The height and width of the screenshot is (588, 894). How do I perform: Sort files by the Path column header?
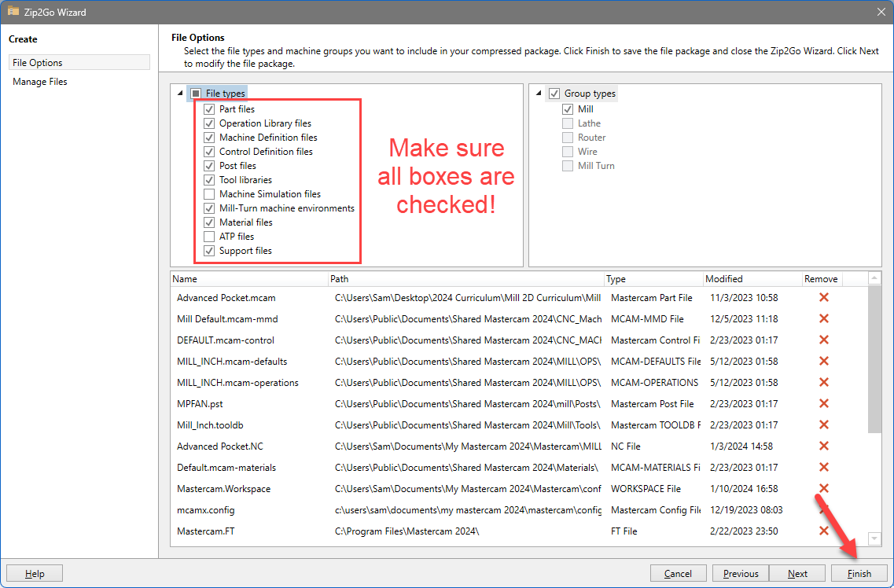[465, 278]
